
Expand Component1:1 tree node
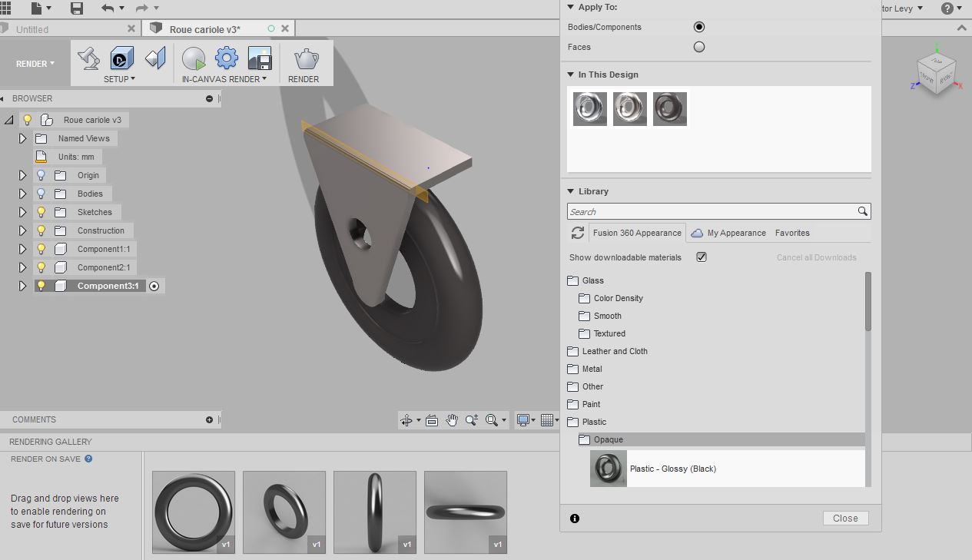23,249
